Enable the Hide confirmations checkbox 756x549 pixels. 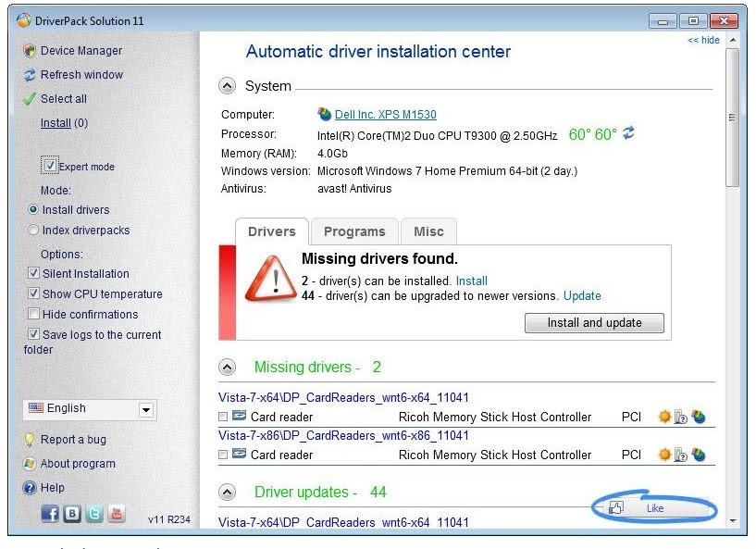(33, 314)
